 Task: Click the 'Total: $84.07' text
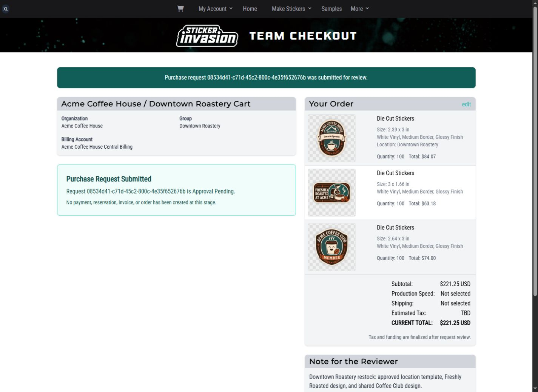coord(422,157)
